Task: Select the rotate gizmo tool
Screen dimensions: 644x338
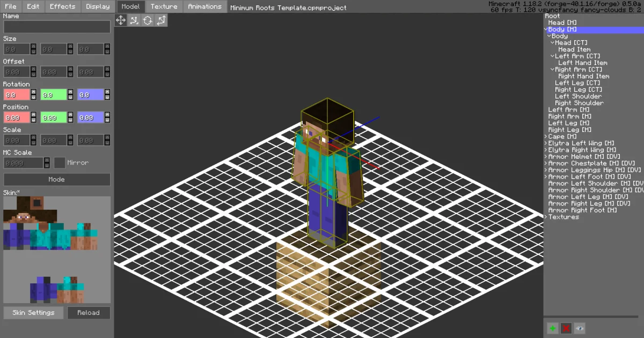Action: coord(148,20)
